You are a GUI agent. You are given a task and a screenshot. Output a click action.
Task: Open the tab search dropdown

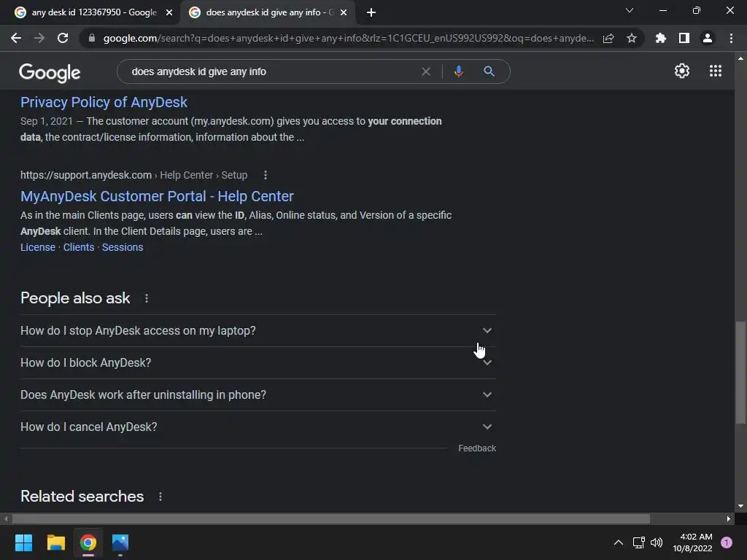pos(630,10)
